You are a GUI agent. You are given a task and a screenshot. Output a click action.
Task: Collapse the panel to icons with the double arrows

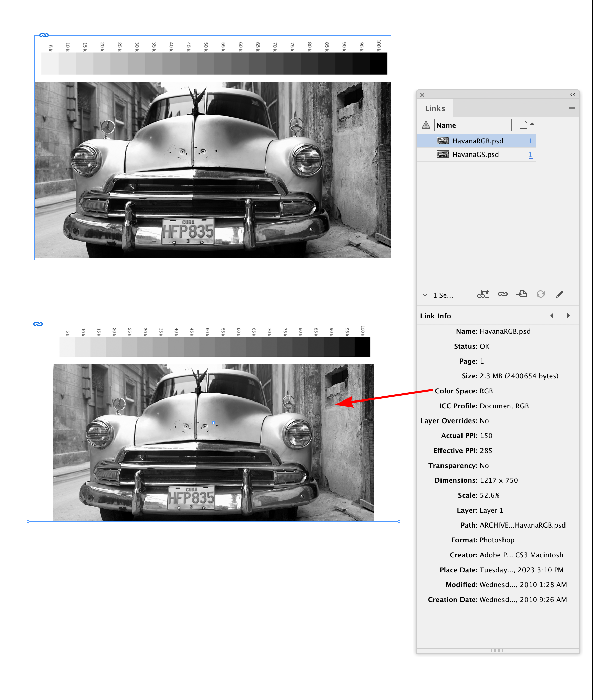pos(572,95)
